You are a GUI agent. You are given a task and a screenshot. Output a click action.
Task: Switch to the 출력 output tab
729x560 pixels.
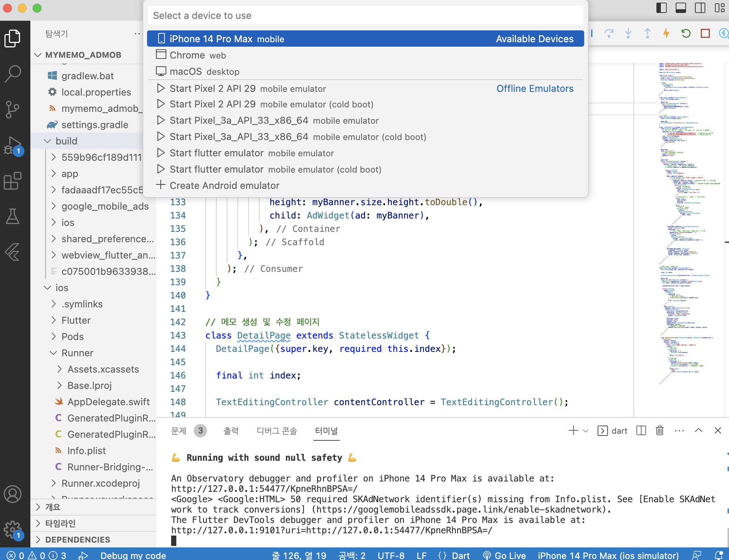(x=231, y=431)
